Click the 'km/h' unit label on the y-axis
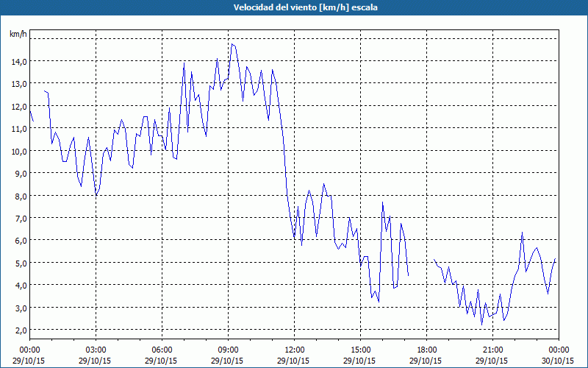Viewport: 588px width, 368px height. point(18,34)
